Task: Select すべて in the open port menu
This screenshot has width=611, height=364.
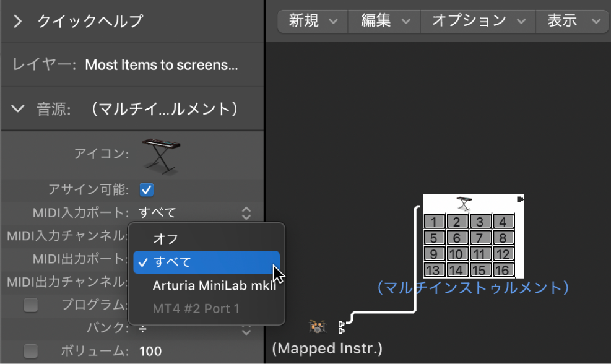Action: [x=180, y=262]
